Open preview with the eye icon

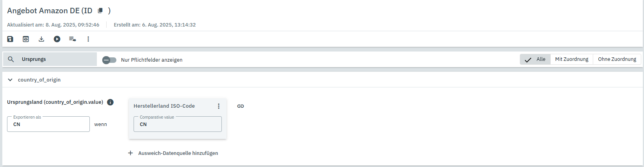(26, 39)
